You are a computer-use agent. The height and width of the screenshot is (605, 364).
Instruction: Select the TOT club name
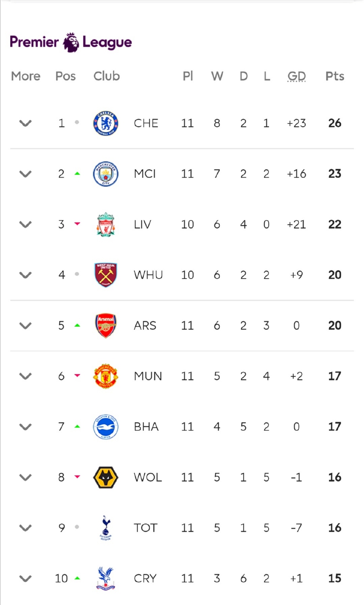pyautogui.click(x=145, y=528)
